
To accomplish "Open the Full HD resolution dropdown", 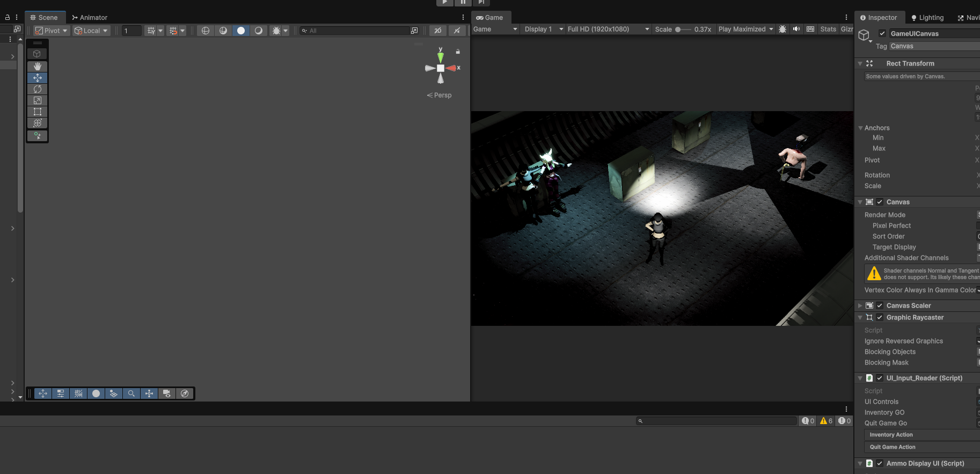I will [609, 29].
